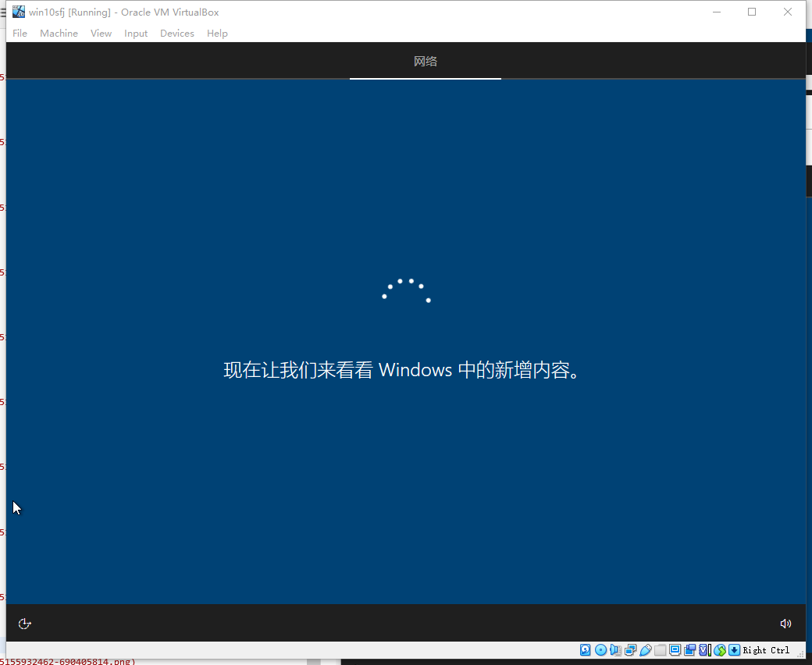Open the Devices menu
812x665 pixels.
(177, 33)
